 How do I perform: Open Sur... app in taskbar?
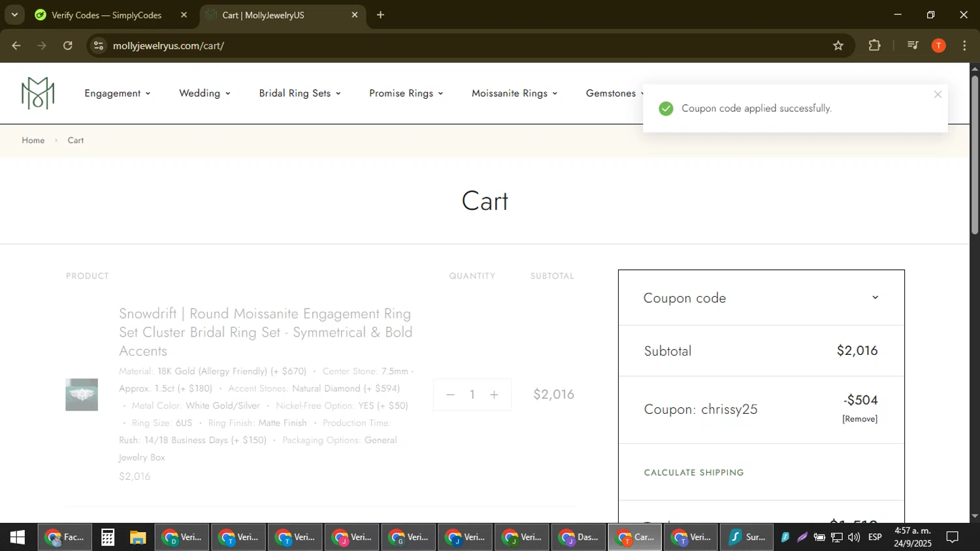click(x=747, y=537)
